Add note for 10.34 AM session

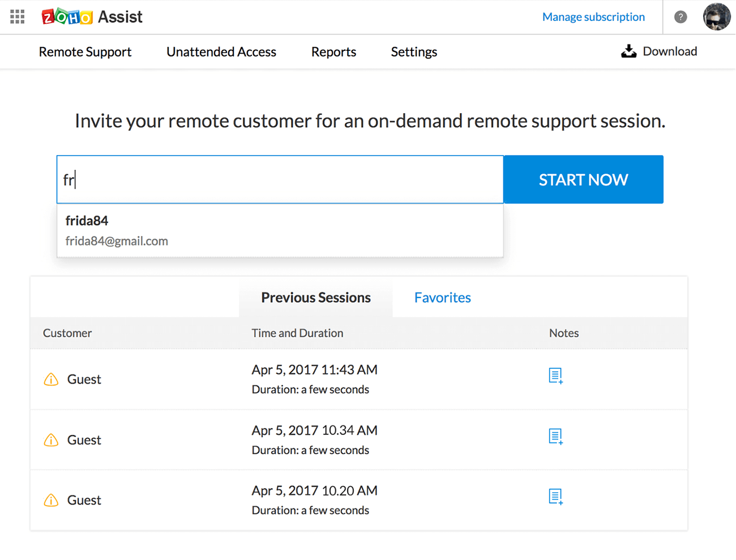tap(555, 436)
